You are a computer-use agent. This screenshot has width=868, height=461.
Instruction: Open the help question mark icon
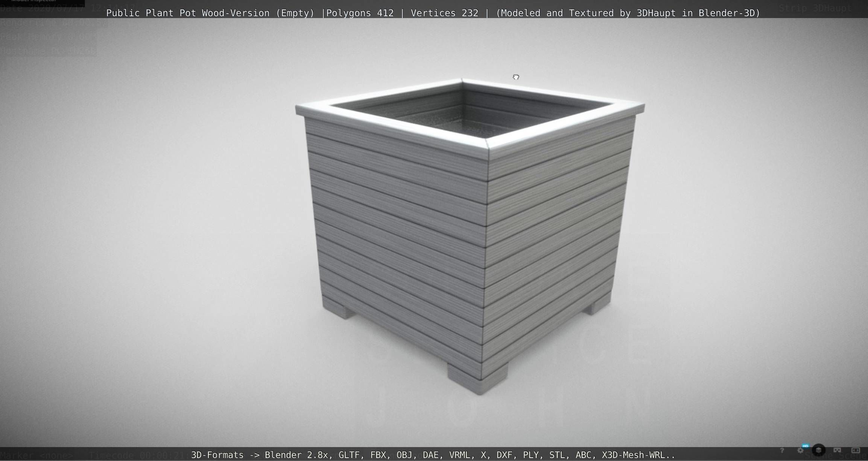[x=782, y=450]
